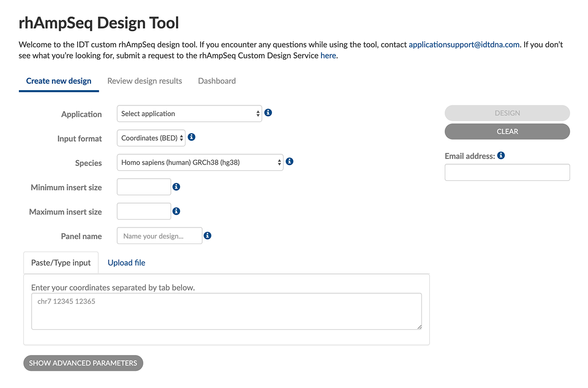Viewport: 588px width, 388px height.
Task: Switch to Upload file tab
Action: [x=126, y=263]
